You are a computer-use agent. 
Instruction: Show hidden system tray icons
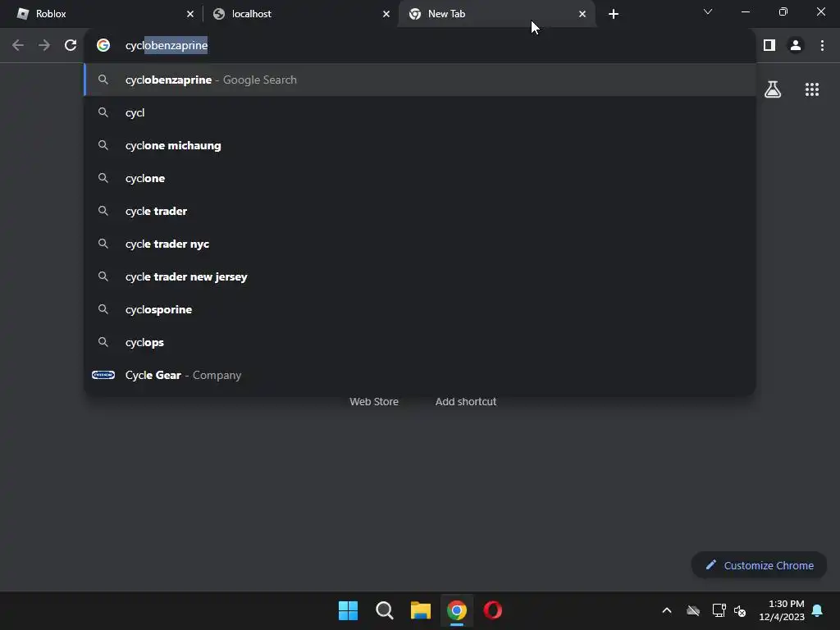pos(667,610)
